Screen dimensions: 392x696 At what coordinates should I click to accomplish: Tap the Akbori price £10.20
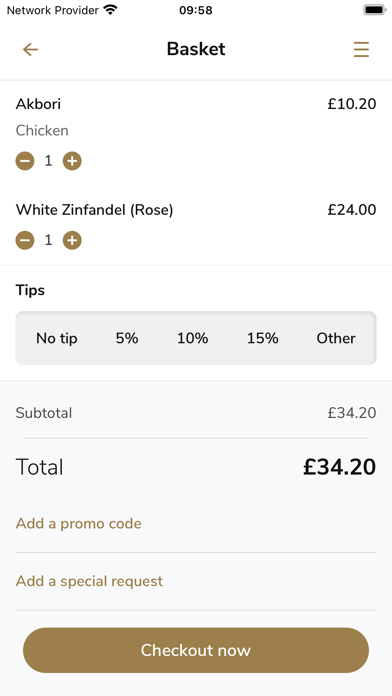352,104
